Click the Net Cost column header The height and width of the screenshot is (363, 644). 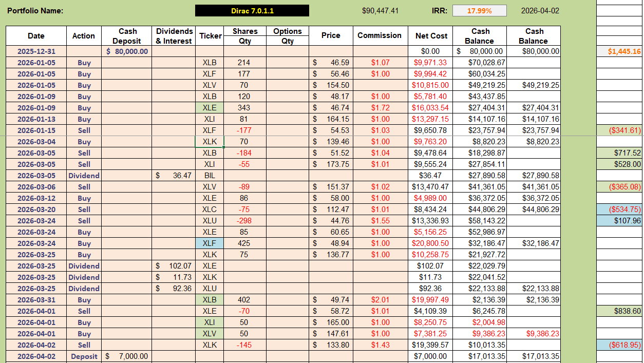click(x=431, y=36)
